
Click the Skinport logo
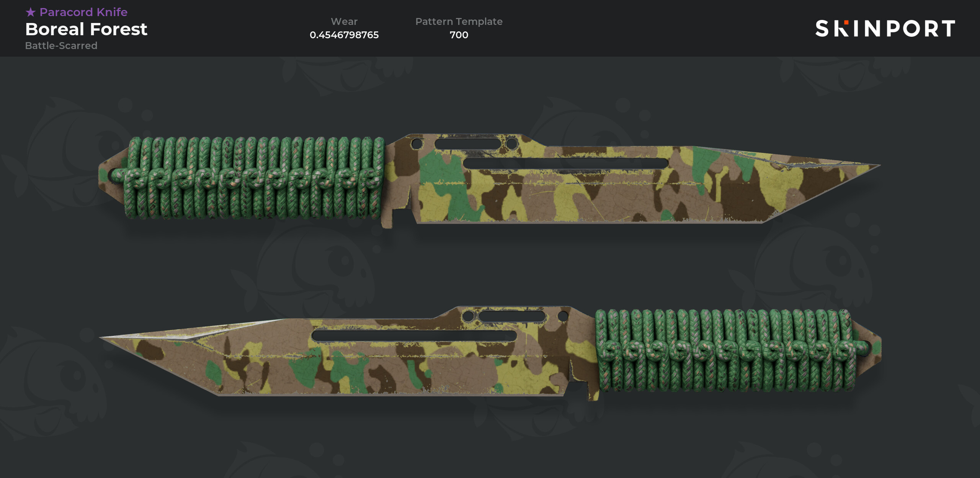(885, 29)
